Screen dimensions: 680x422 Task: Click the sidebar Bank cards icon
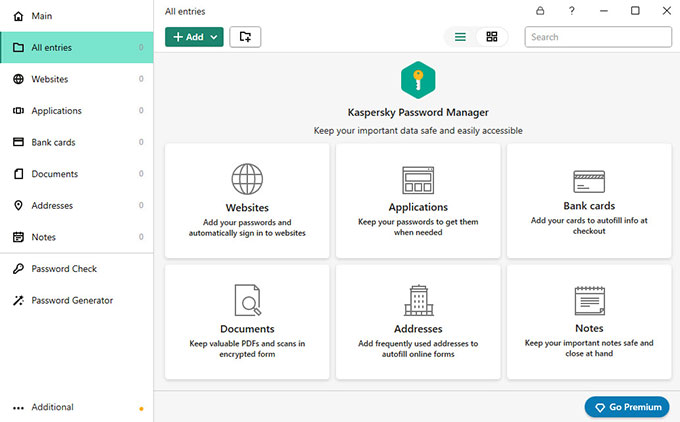pyautogui.click(x=18, y=142)
